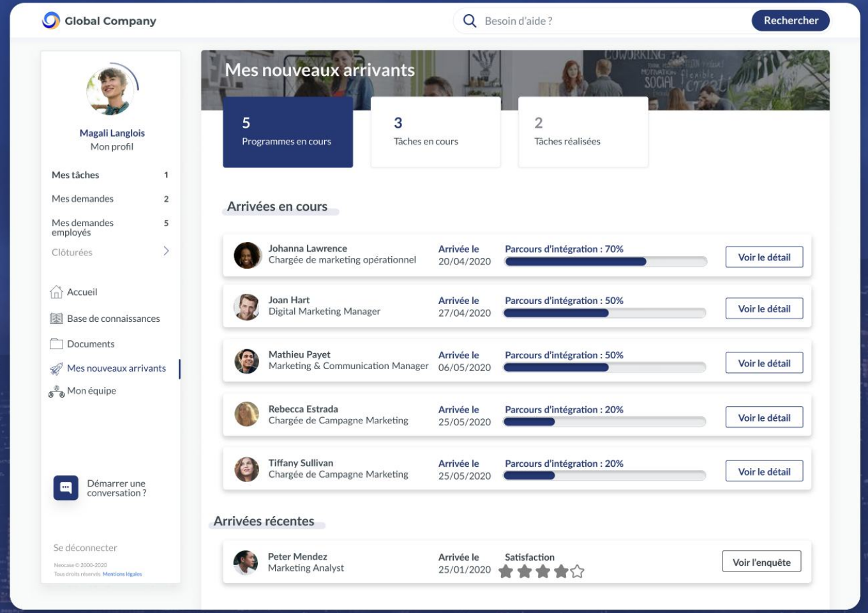View details for Rebecca Estrada

(x=764, y=418)
